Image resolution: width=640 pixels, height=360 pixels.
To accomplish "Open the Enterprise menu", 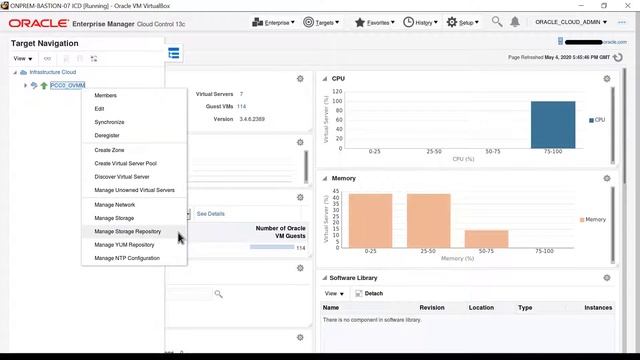I will pos(273,22).
